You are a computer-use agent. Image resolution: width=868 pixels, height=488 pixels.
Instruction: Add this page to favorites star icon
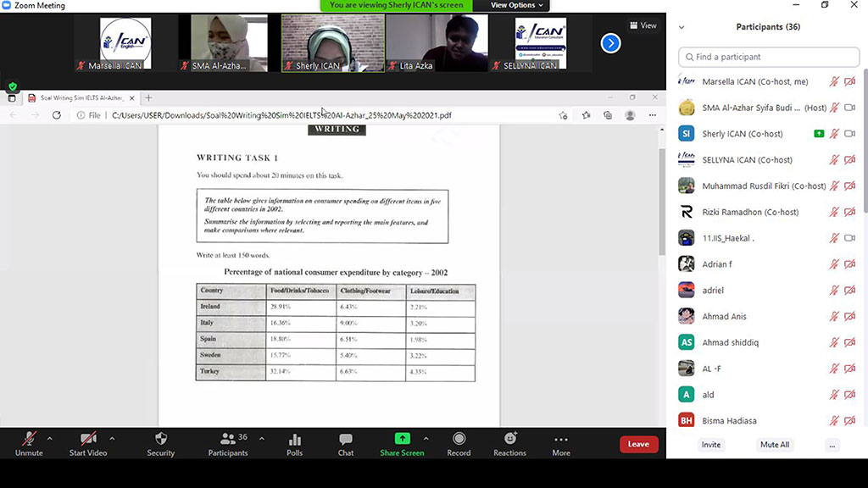point(563,115)
